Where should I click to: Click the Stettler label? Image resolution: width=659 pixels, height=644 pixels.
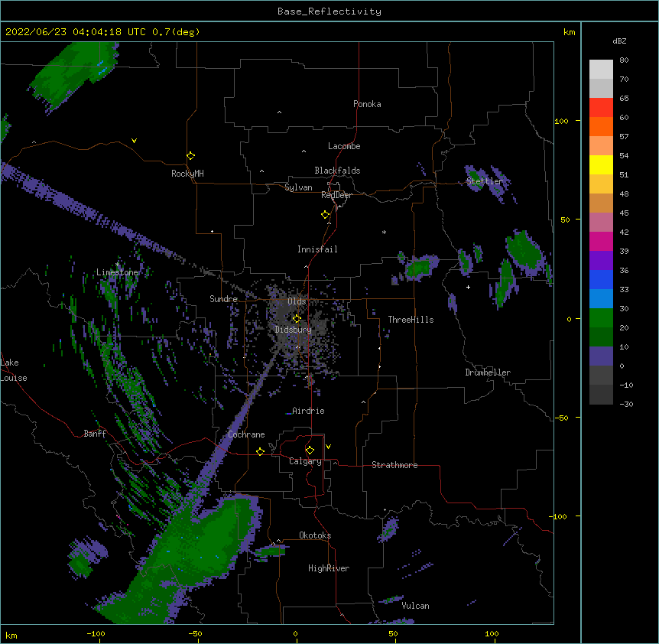tap(485, 181)
